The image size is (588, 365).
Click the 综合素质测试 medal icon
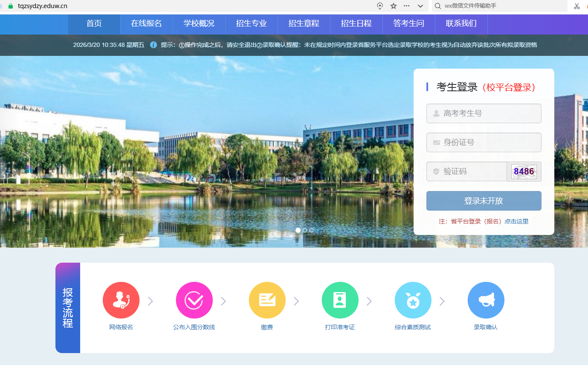click(x=413, y=300)
